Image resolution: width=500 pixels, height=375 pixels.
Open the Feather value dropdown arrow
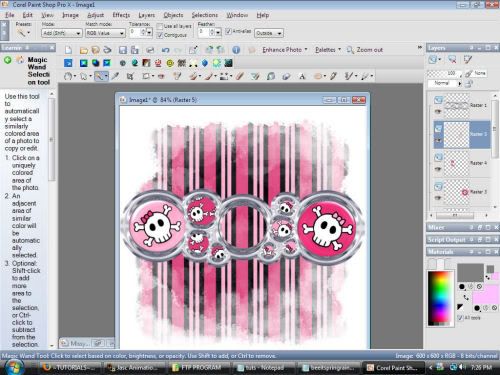(x=218, y=32)
